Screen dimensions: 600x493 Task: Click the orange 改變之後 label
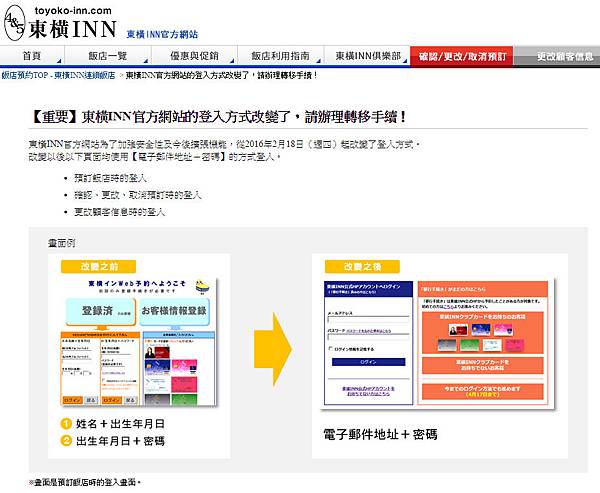(362, 266)
